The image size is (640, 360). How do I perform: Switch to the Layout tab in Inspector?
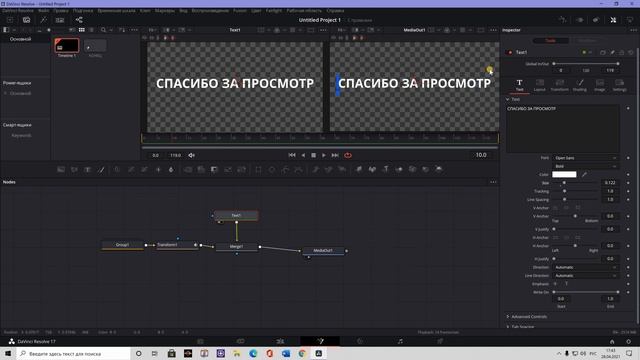pyautogui.click(x=540, y=85)
